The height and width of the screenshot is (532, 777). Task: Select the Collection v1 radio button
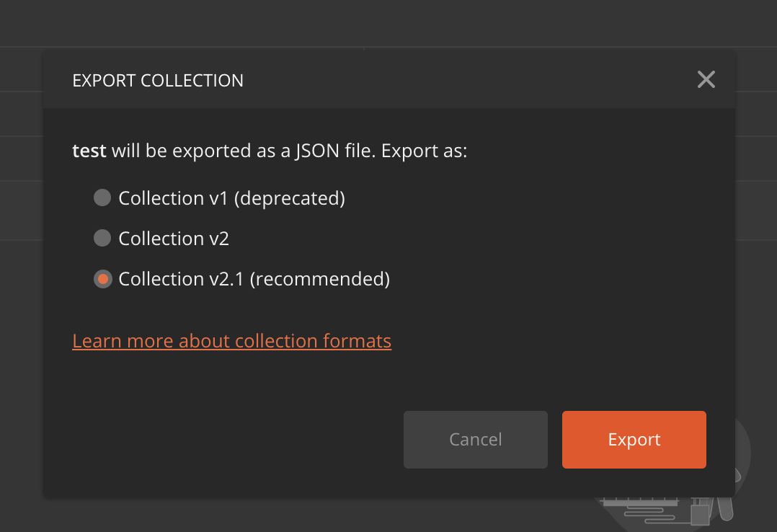tap(102, 198)
